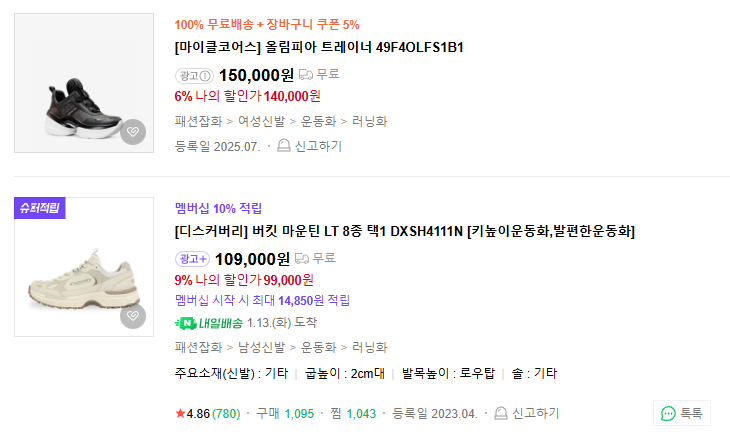
Task: Click free delivery truck icon on first product
Action: coord(305,74)
